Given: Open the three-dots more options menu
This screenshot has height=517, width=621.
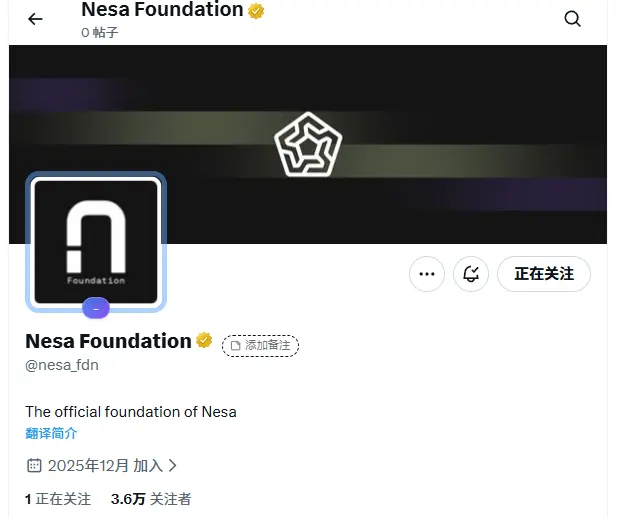Looking at the screenshot, I should pyautogui.click(x=427, y=274).
